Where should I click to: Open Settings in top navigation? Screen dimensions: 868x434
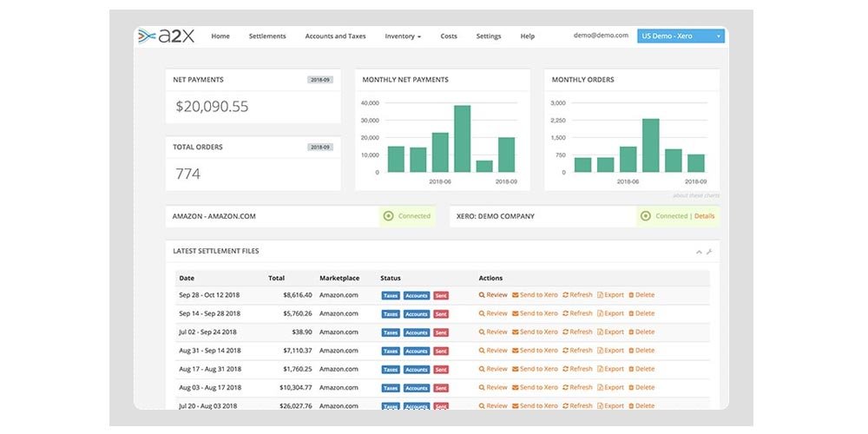pyautogui.click(x=489, y=36)
